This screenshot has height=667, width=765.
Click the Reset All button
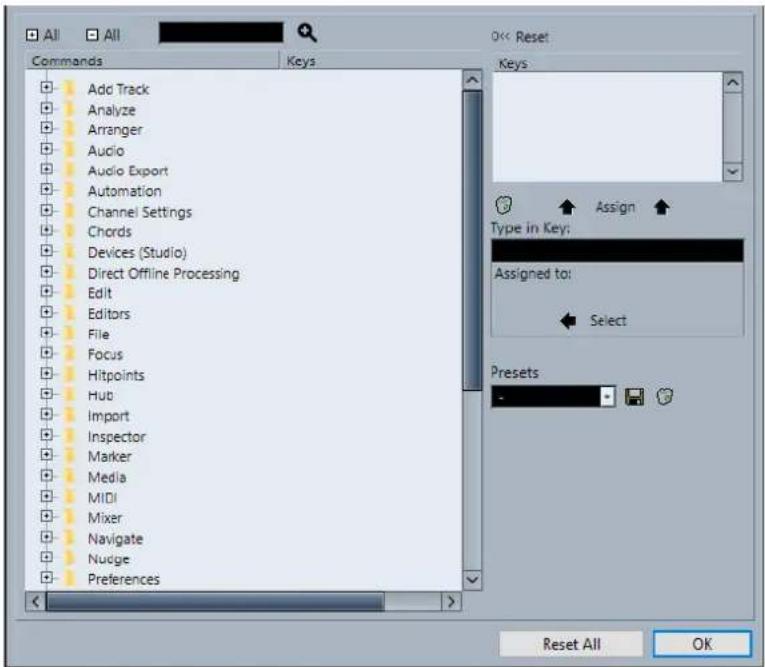pyautogui.click(x=571, y=644)
